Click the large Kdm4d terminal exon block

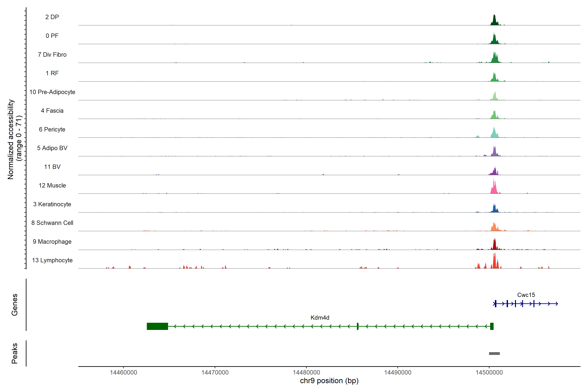[157, 326]
